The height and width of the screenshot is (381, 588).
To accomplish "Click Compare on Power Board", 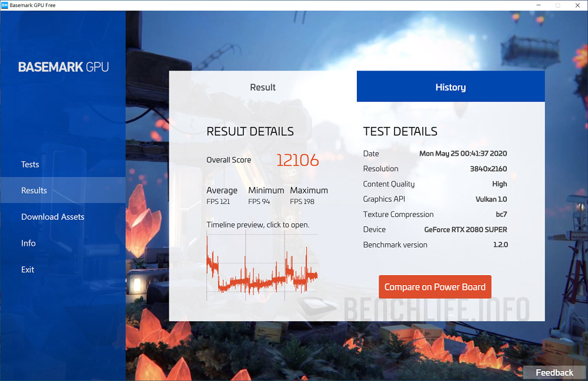I will (x=435, y=287).
